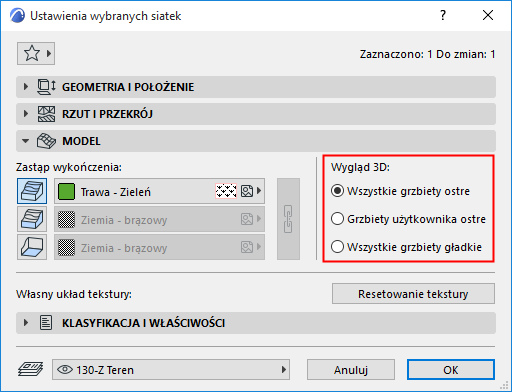Select Grzbiety użytkownika ostre option
Screen dimensions: 512x392
(408, 219)
